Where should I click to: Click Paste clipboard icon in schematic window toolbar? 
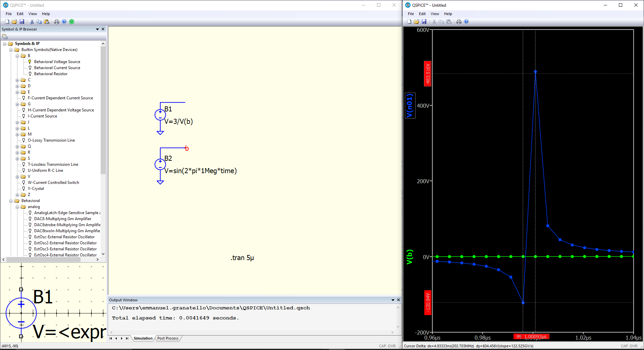point(47,21)
